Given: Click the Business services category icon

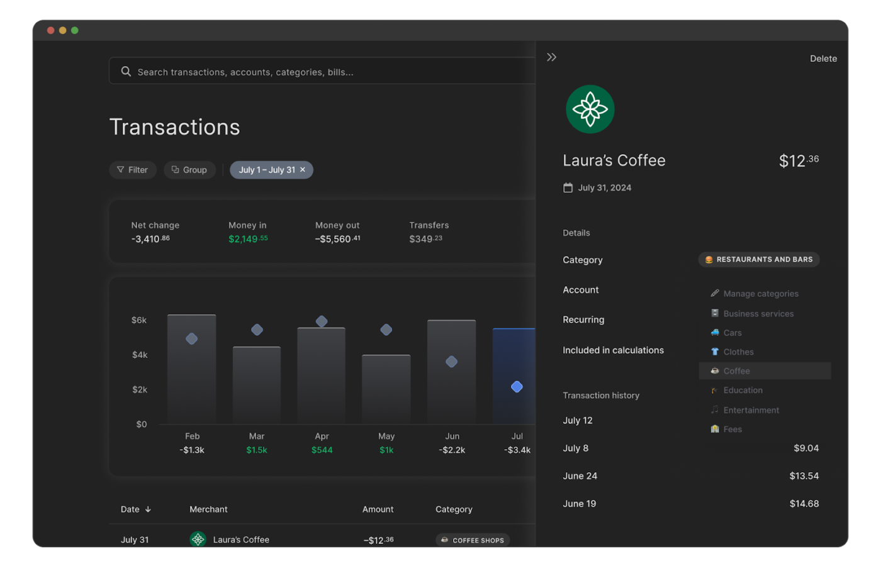Looking at the screenshot, I should click(x=715, y=313).
